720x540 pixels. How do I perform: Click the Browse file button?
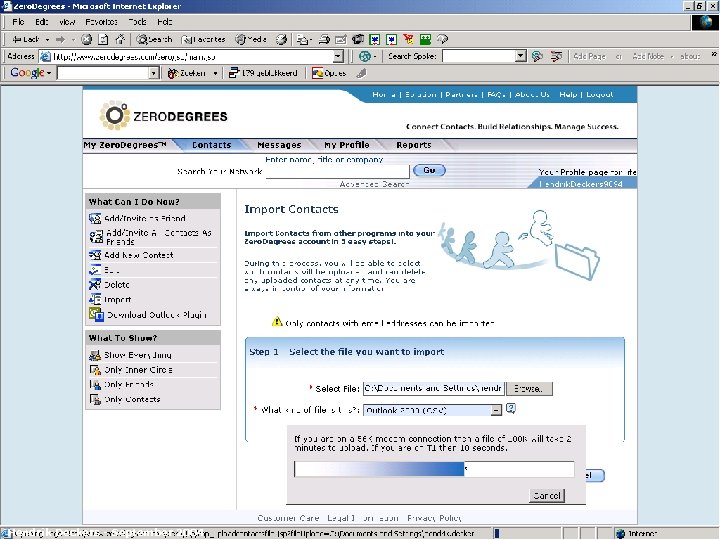(x=529, y=388)
